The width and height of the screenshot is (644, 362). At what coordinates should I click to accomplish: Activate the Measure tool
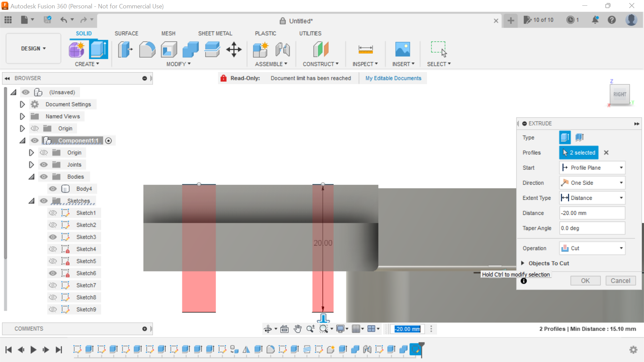[x=365, y=50]
